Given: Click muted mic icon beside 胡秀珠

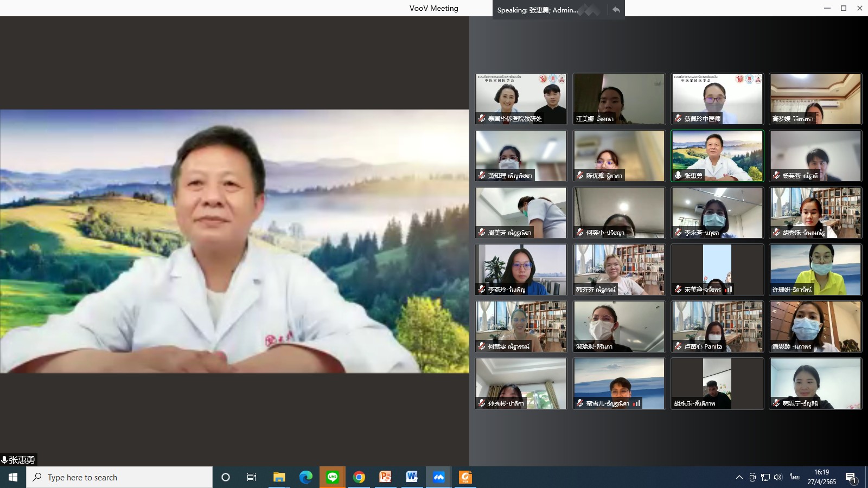Looking at the screenshot, I should pos(776,232).
